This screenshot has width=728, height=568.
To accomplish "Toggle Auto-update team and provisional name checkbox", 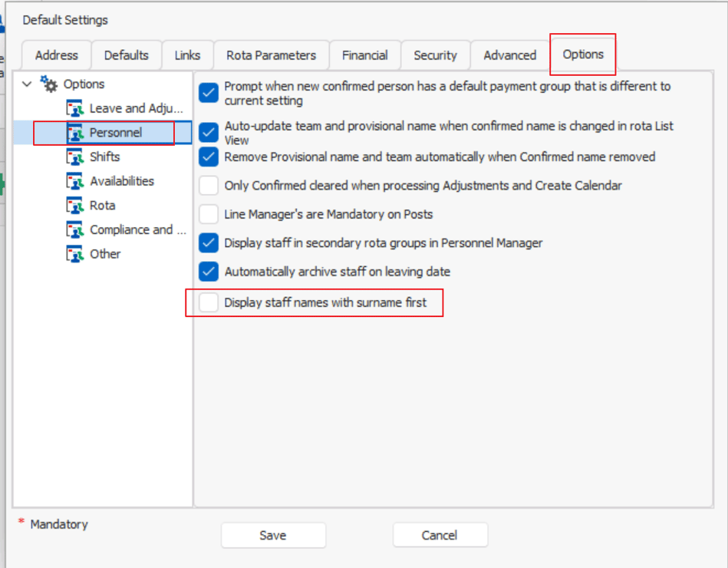I will (209, 132).
